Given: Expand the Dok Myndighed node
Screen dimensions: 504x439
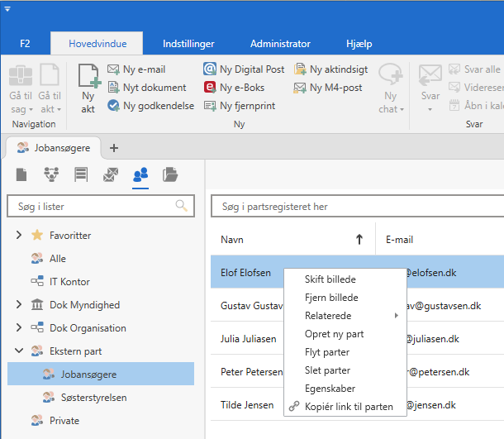Looking at the screenshot, I should 18,305.
